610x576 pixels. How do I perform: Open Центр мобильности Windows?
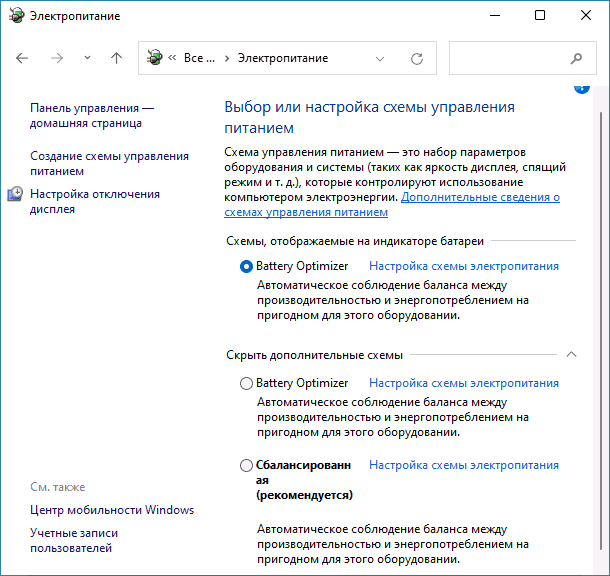point(112,510)
